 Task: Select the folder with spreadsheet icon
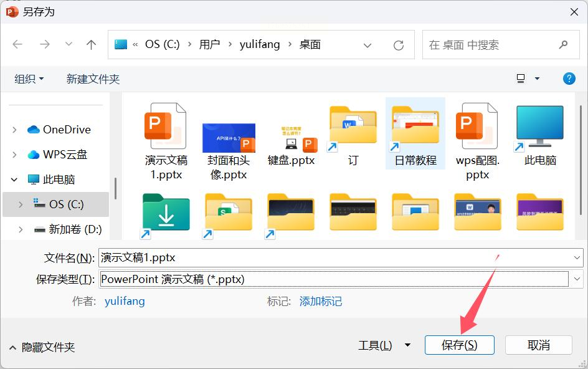229,216
